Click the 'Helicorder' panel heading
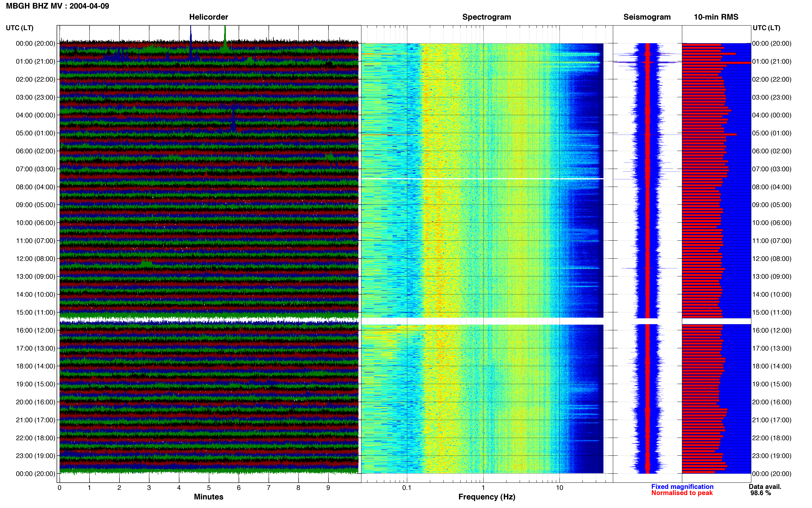The image size is (812, 508). point(209,17)
